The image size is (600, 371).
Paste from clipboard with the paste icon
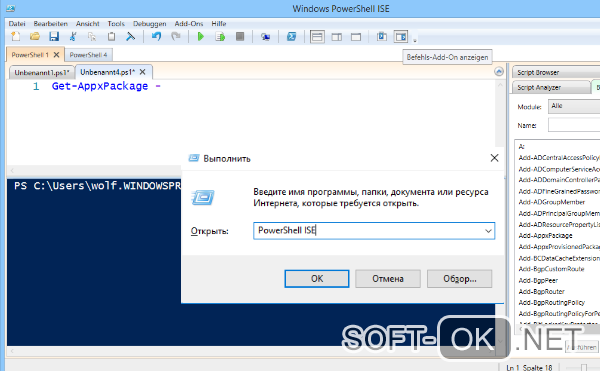pyautogui.click(x=111, y=37)
